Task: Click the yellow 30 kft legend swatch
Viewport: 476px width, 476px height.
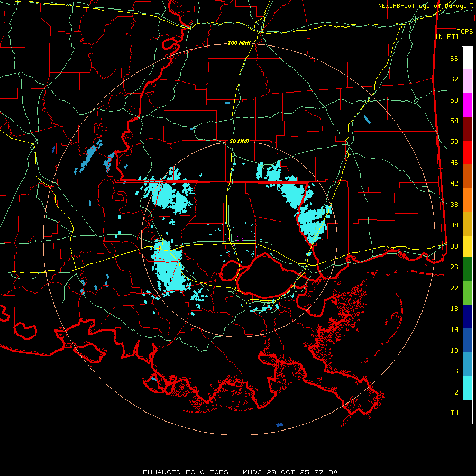Action: click(467, 246)
